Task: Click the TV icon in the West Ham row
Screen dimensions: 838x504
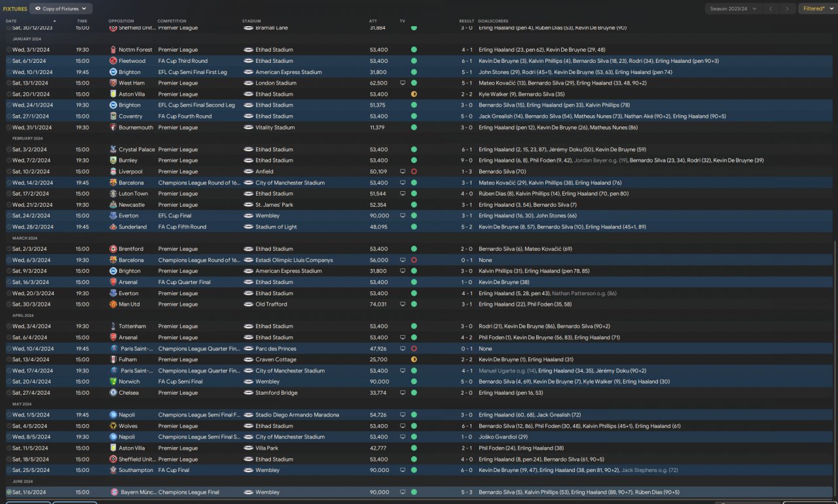Action: click(403, 83)
